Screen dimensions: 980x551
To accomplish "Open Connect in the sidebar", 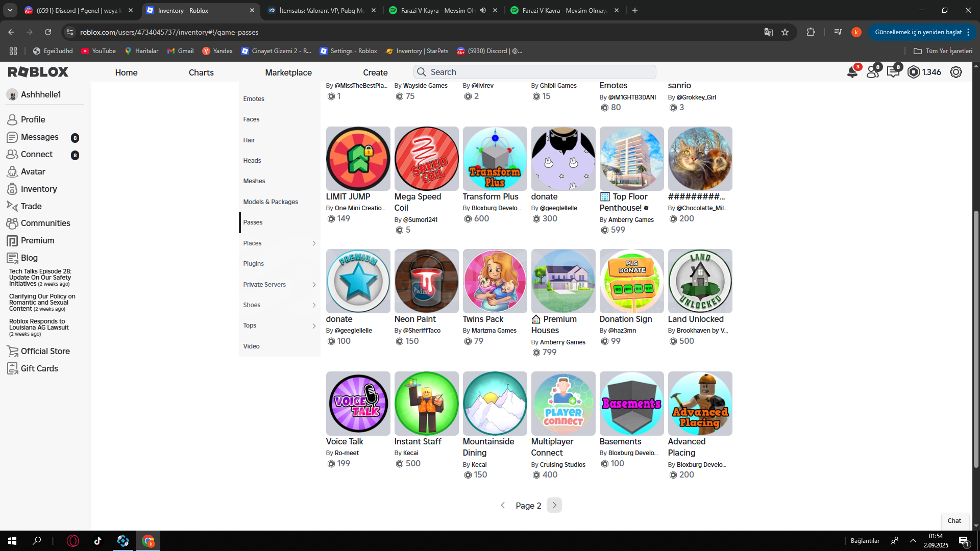I will (37, 154).
